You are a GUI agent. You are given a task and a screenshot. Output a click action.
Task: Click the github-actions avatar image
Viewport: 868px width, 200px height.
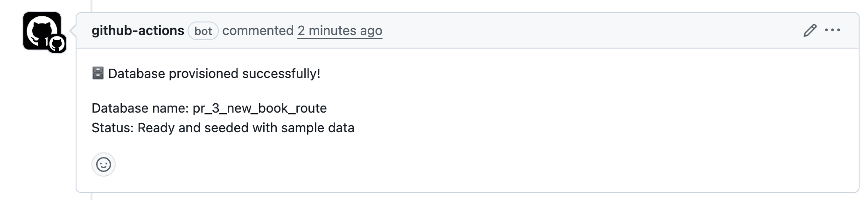pos(40,29)
